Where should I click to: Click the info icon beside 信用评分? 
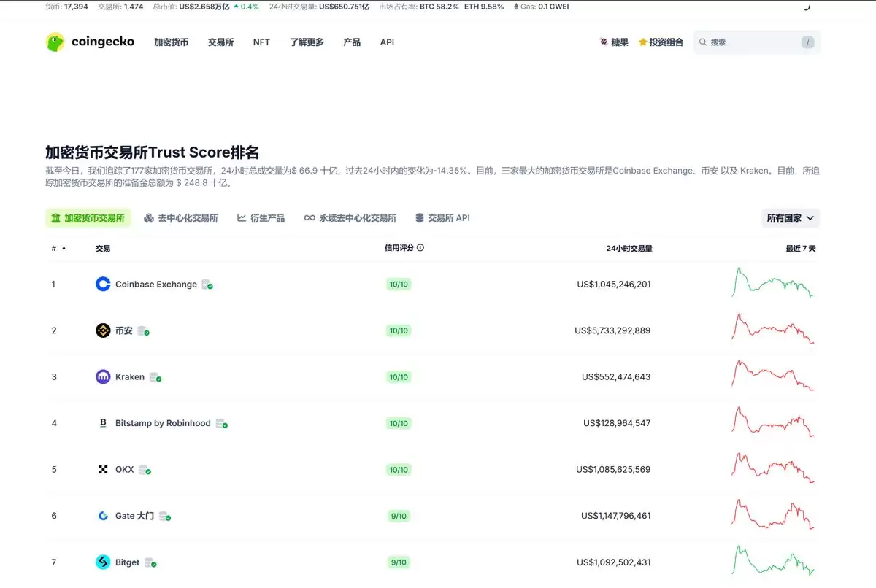click(420, 247)
